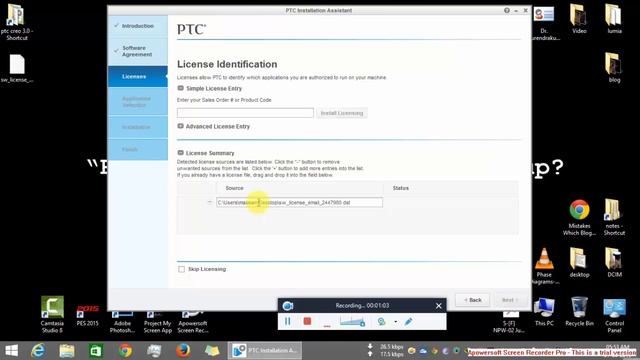Screen dimensions: 640x360
Task: Click the license source path field
Action: 300,202
